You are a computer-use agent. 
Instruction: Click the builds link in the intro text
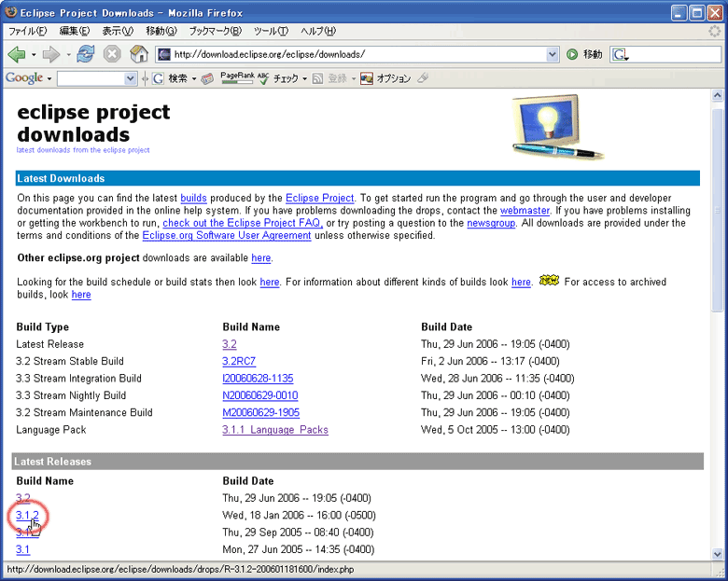[x=193, y=198]
